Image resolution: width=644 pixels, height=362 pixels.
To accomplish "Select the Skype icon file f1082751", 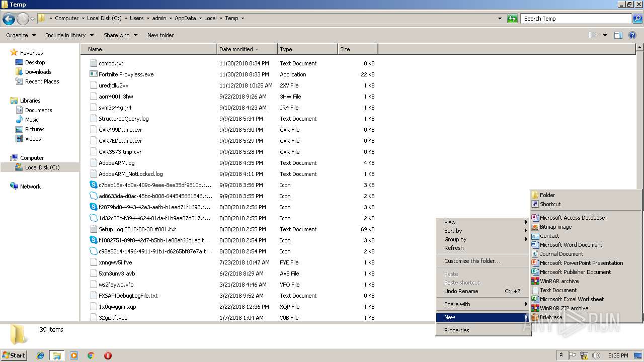I will click(93, 240).
